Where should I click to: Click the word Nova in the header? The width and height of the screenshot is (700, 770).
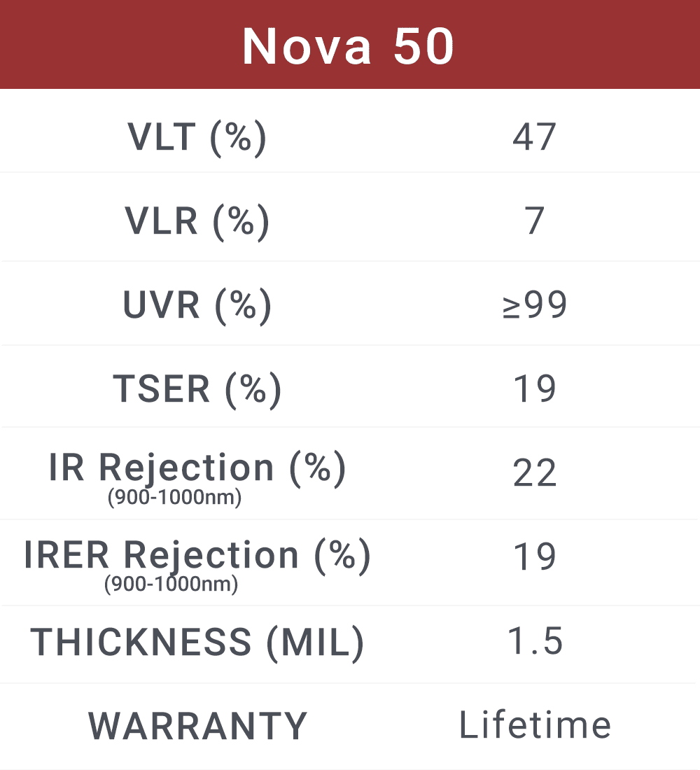point(304,47)
